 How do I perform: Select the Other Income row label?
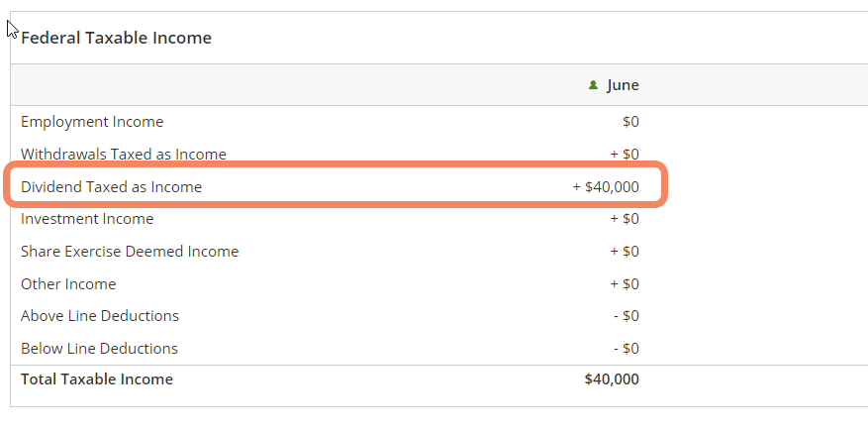click(68, 284)
